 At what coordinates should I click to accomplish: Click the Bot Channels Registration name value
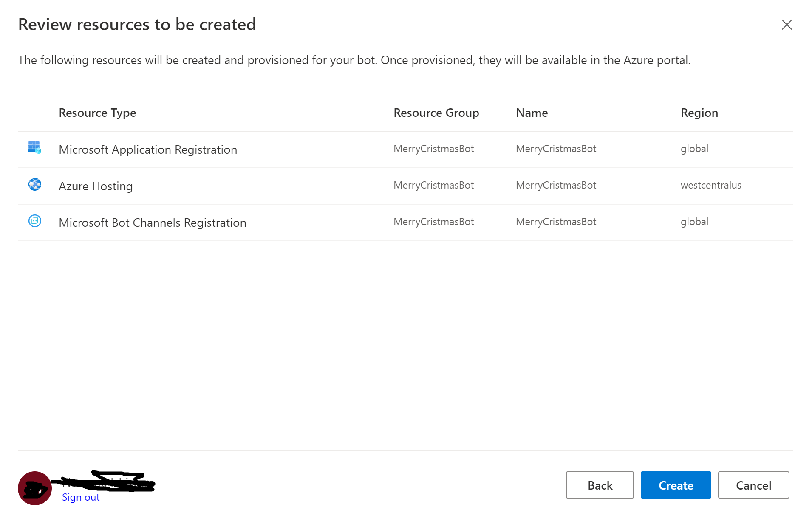click(x=556, y=222)
